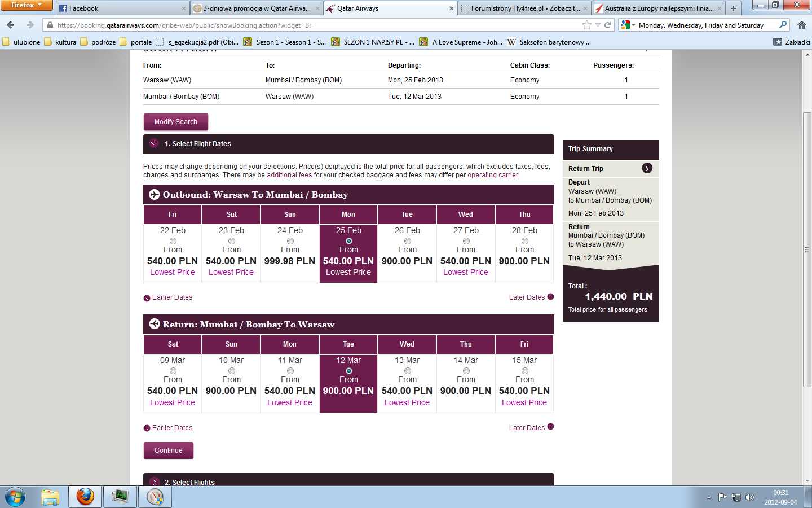Select the 27 Feb outbound radio button
The height and width of the screenshot is (508, 812).
click(x=466, y=241)
